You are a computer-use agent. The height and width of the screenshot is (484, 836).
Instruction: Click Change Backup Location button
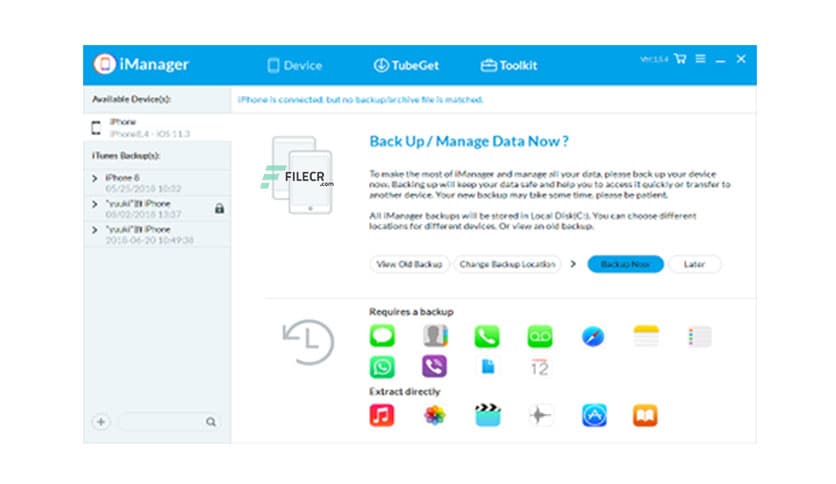tap(508, 264)
